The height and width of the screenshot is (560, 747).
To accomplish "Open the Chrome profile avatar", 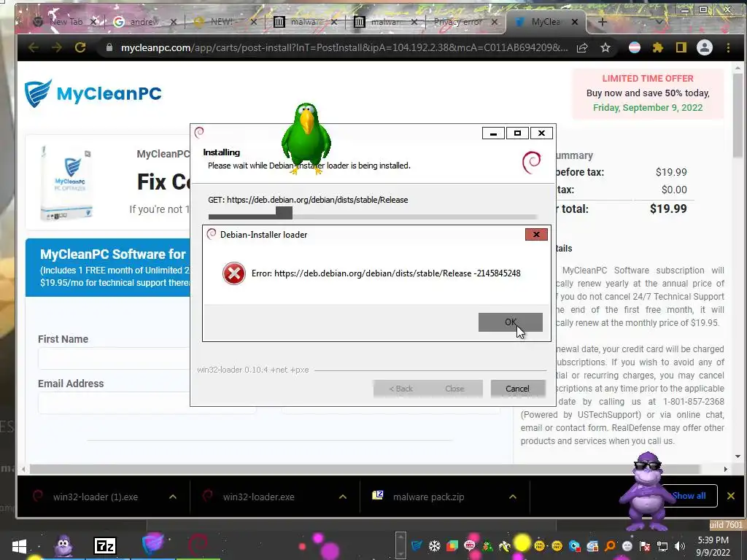I will pyautogui.click(x=705, y=47).
